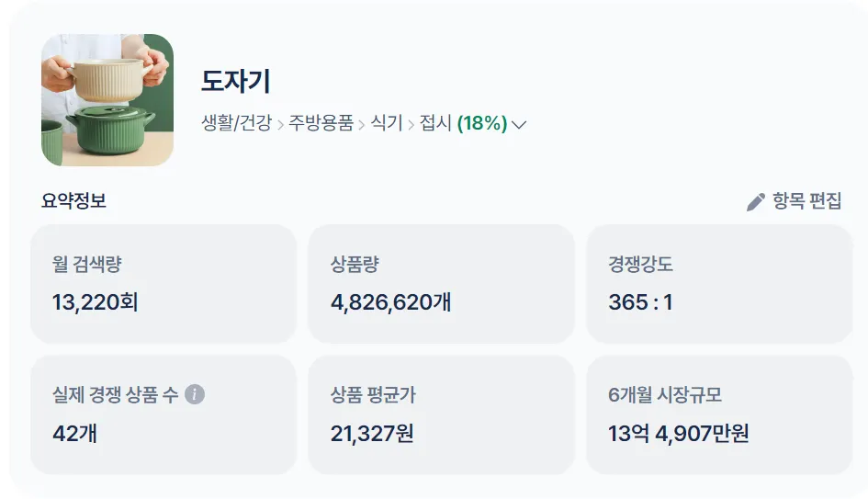Open the 도자기 product thumbnail image
Image resolution: width=868 pixels, height=499 pixels.
pyautogui.click(x=107, y=100)
